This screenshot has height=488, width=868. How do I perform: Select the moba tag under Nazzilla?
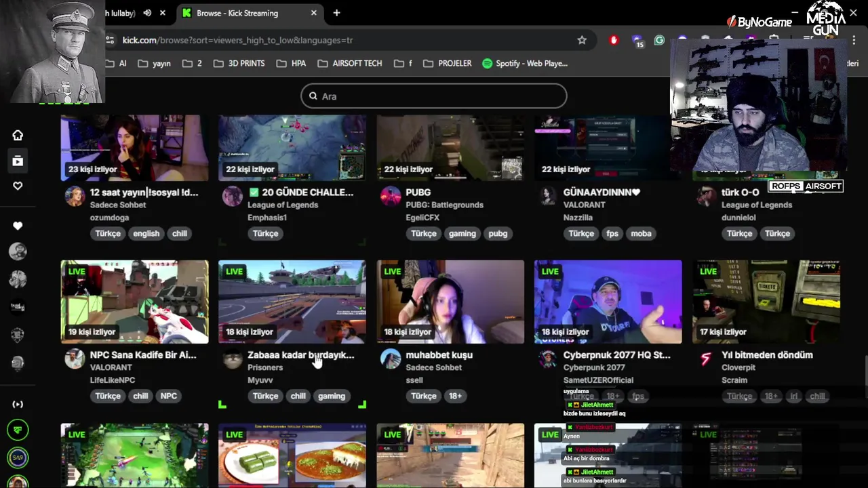point(641,233)
